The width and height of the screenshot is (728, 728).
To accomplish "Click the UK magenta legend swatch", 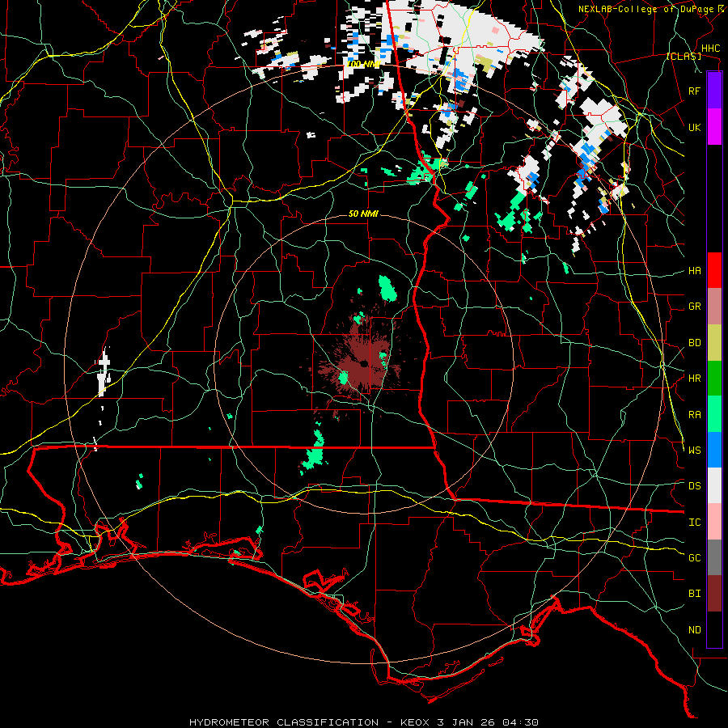I will (x=714, y=127).
